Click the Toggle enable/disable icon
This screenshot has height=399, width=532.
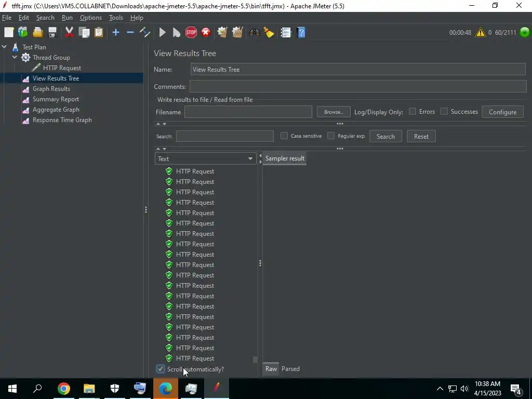[145, 33]
